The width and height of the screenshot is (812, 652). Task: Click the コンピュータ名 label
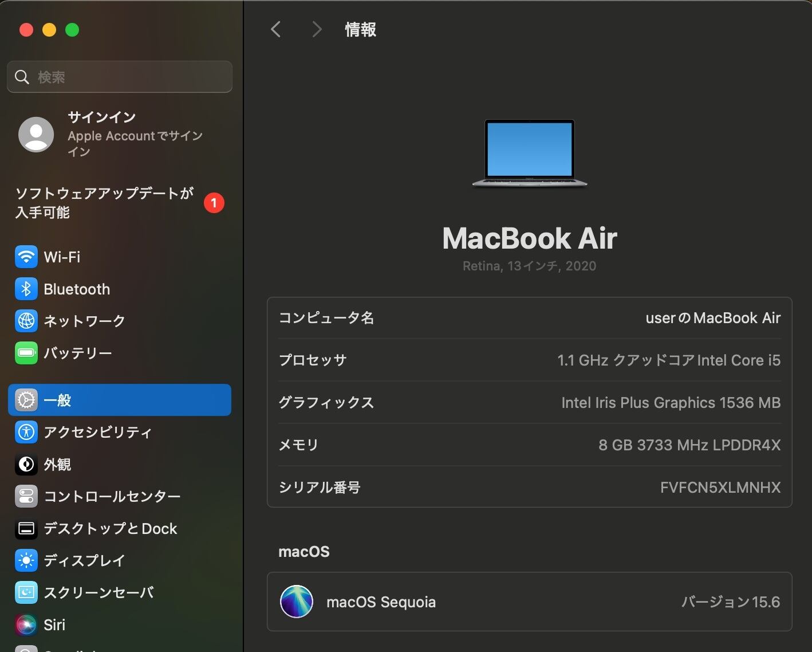[x=326, y=318]
